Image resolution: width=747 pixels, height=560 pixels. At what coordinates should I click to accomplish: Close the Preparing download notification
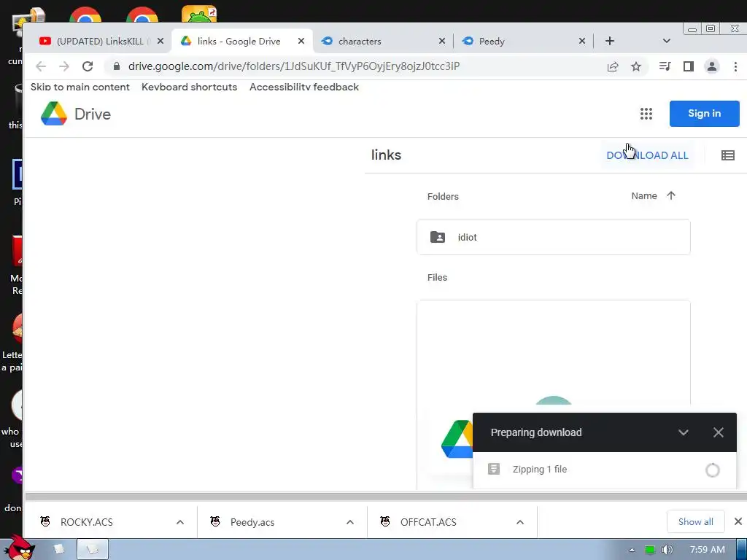719,432
